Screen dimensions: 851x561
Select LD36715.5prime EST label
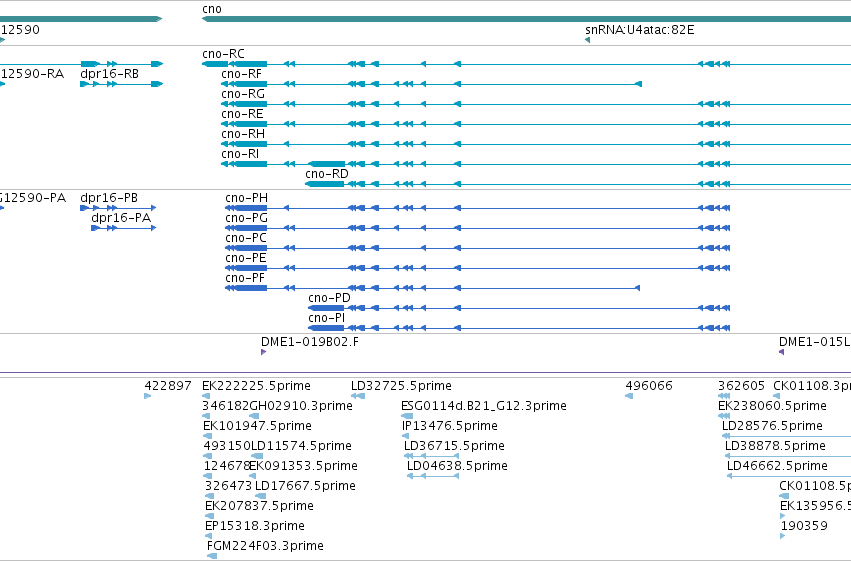coord(454,447)
